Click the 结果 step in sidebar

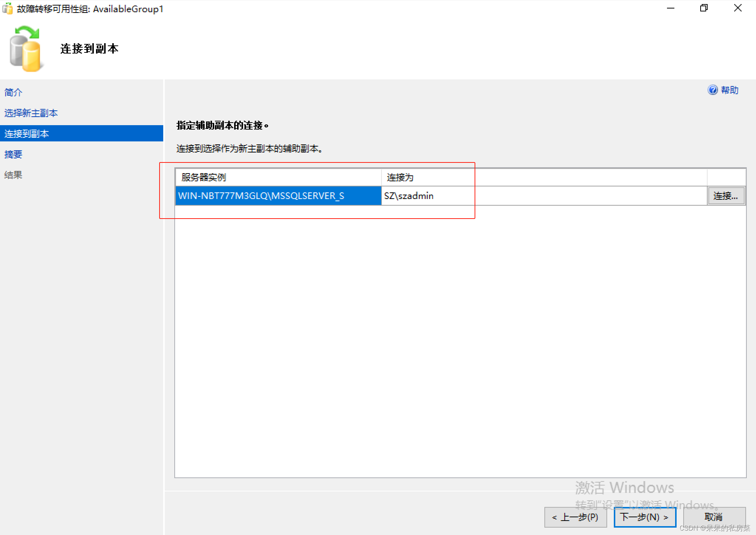pyautogui.click(x=13, y=175)
